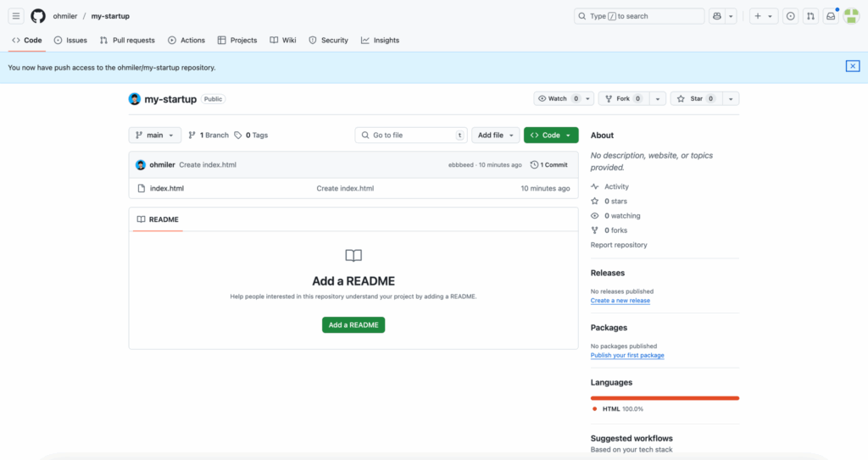Open the Add file dropdown
This screenshot has width=868, height=460.
point(495,135)
